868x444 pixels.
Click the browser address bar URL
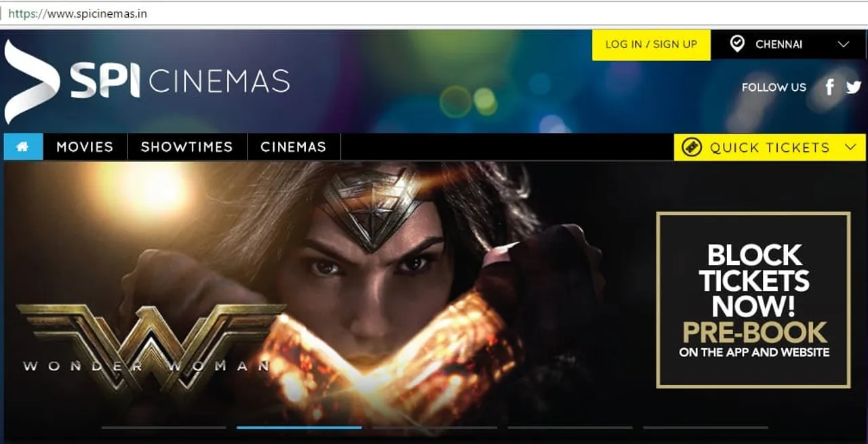pyautogui.click(x=77, y=14)
